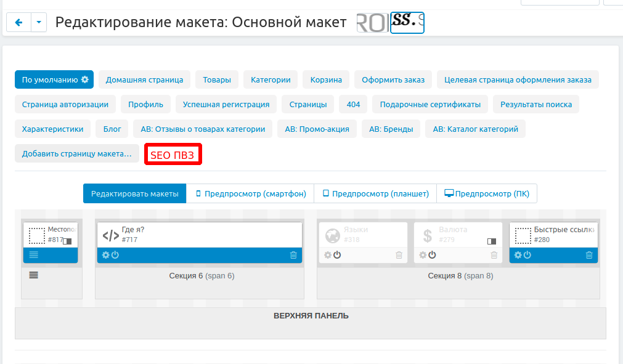Click the hamburger icon below Местоположение block
This screenshot has width=623, height=364.
click(34, 275)
